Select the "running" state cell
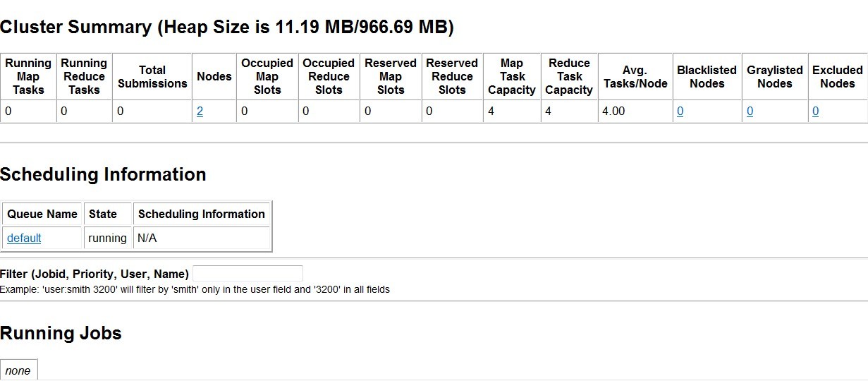 pos(107,238)
